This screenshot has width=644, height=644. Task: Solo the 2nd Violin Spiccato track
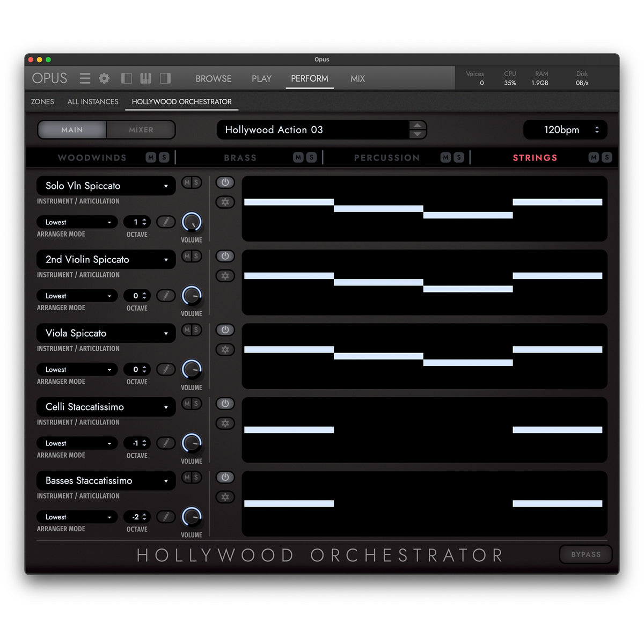pyautogui.click(x=196, y=256)
